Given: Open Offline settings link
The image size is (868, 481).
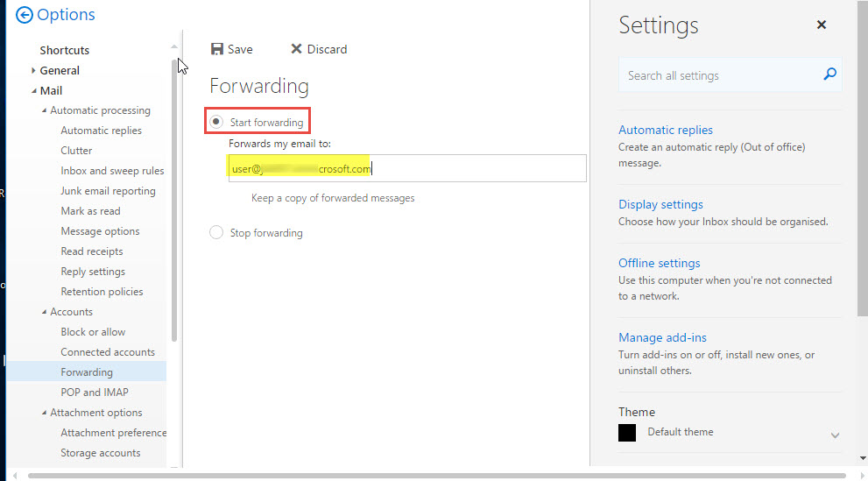Looking at the screenshot, I should click(x=660, y=263).
